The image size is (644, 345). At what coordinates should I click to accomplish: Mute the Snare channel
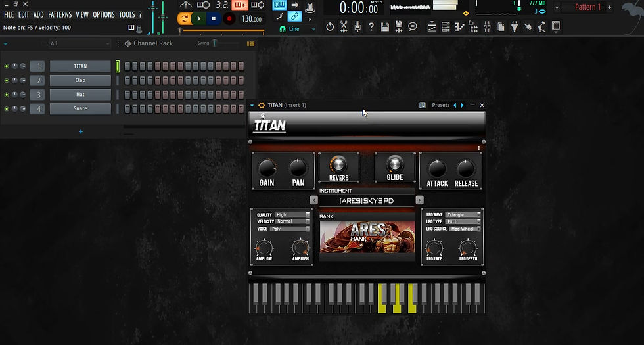[x=6, y=109]
